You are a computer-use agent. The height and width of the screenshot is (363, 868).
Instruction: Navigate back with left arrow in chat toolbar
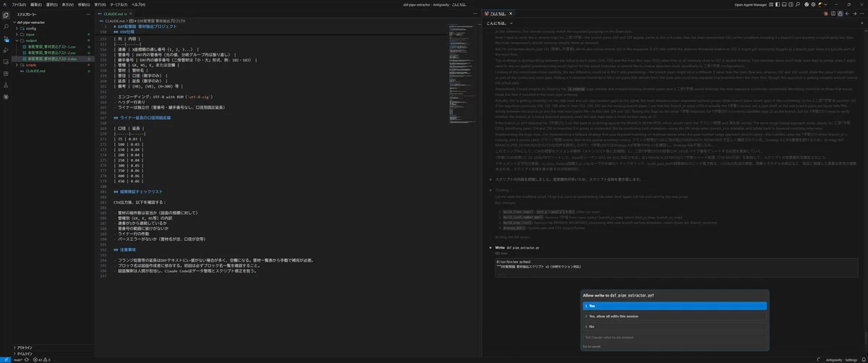[847, 14]
